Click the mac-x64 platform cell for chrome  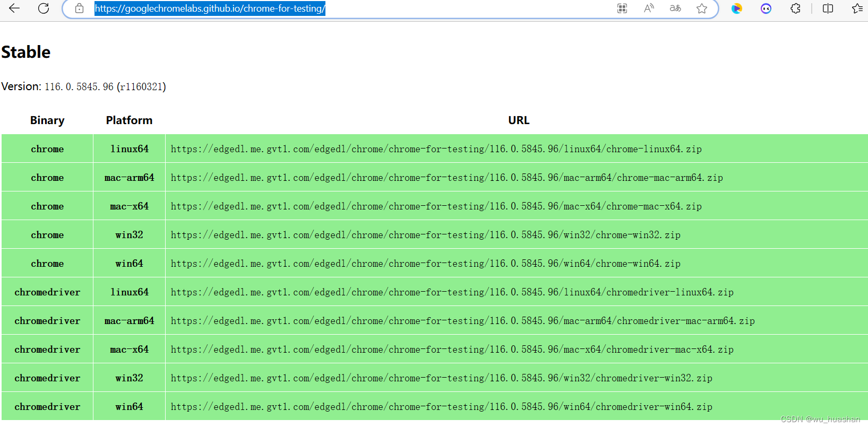[x=130, y=206]
